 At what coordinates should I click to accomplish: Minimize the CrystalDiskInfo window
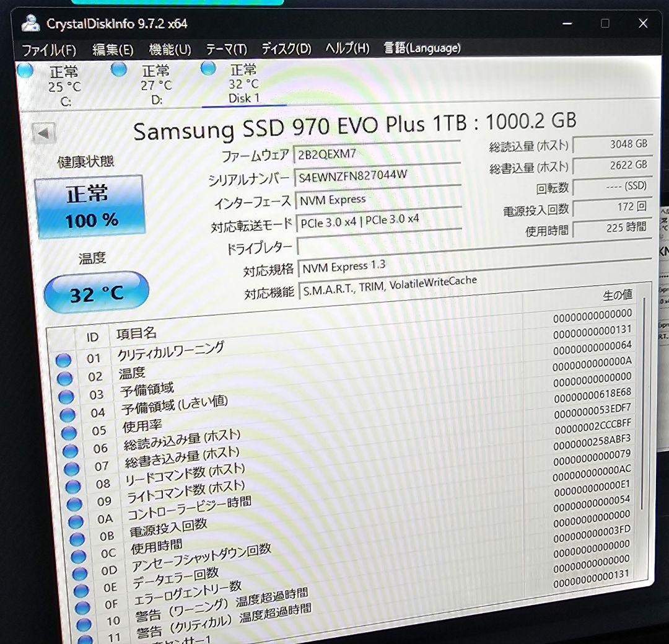click(x=567, y=24)
